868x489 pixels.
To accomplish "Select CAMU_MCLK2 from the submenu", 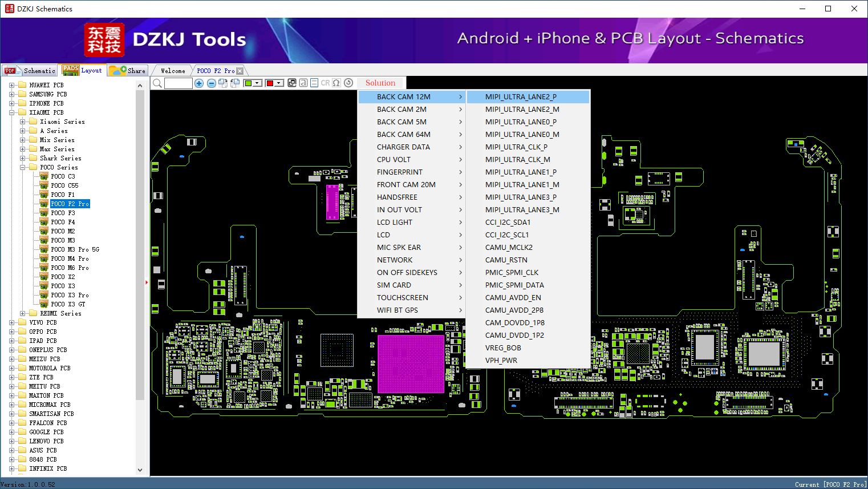I will pyautogui.click(x=528, y=248).
